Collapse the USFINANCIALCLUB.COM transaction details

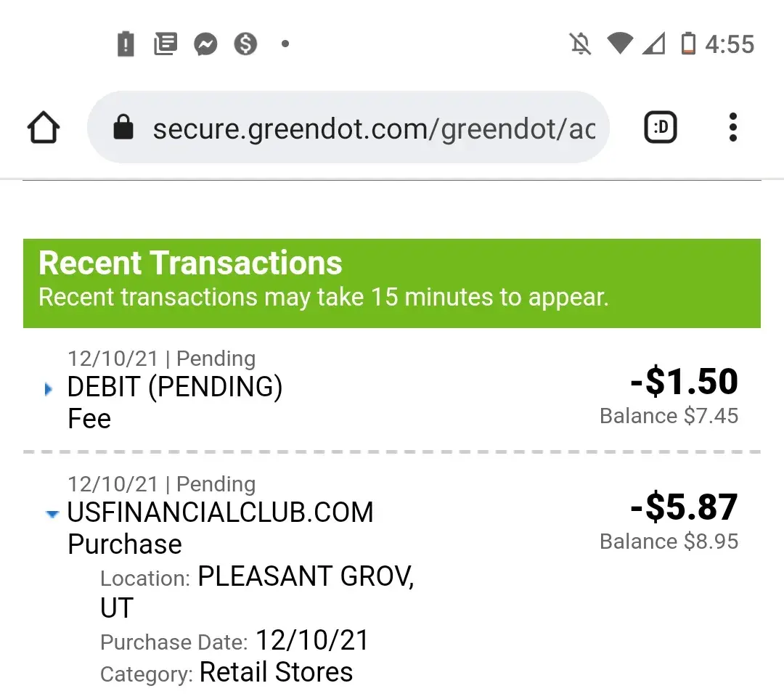click(52, 514)
